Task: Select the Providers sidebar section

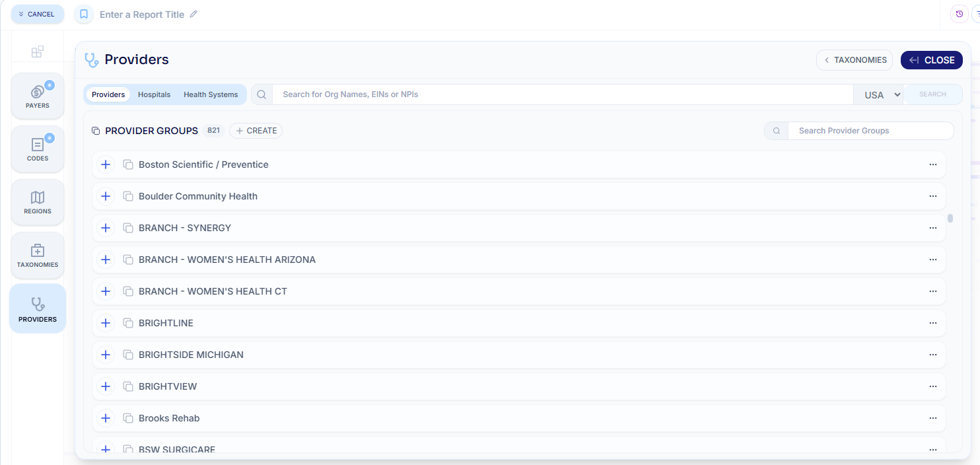Action: (x=38, y=308)
